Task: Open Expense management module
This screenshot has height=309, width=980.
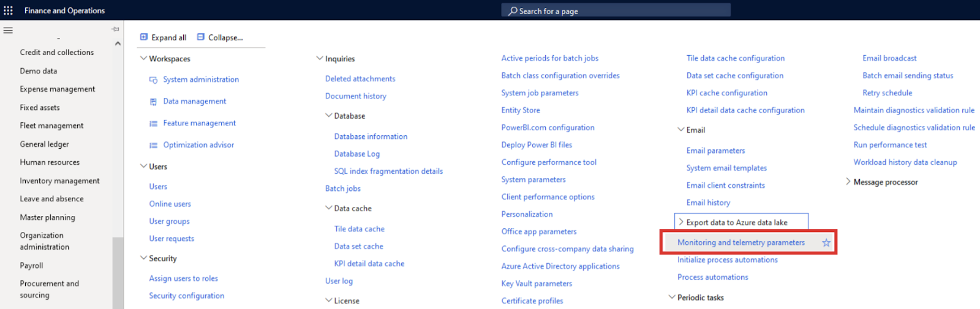Action: [x=58, y=89]
